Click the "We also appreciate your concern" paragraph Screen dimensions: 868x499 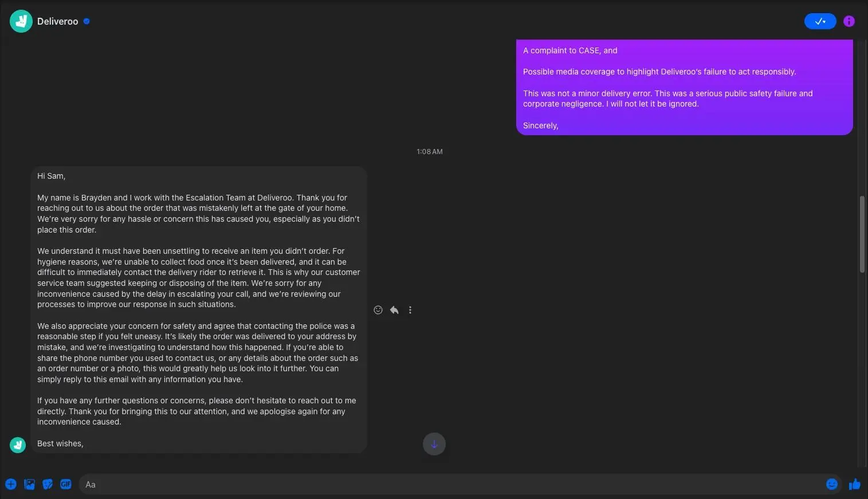[198, 352]
